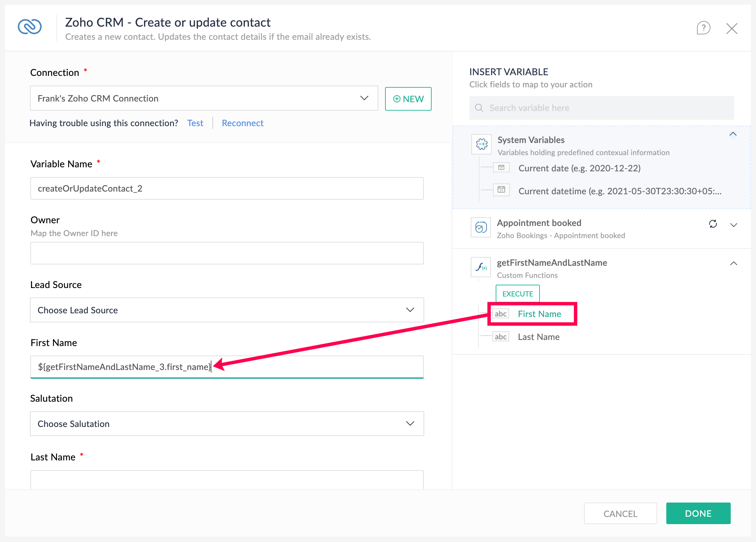Viewport: 756px width, 542px height.
Task: Open the connection selection dropdown
Action: coord(364,98)
